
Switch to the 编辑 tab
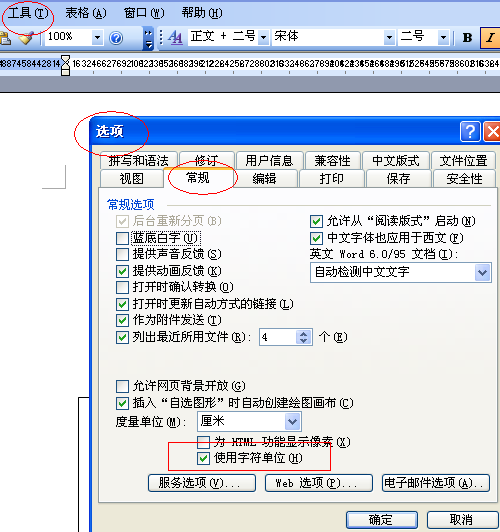[264, 178]
